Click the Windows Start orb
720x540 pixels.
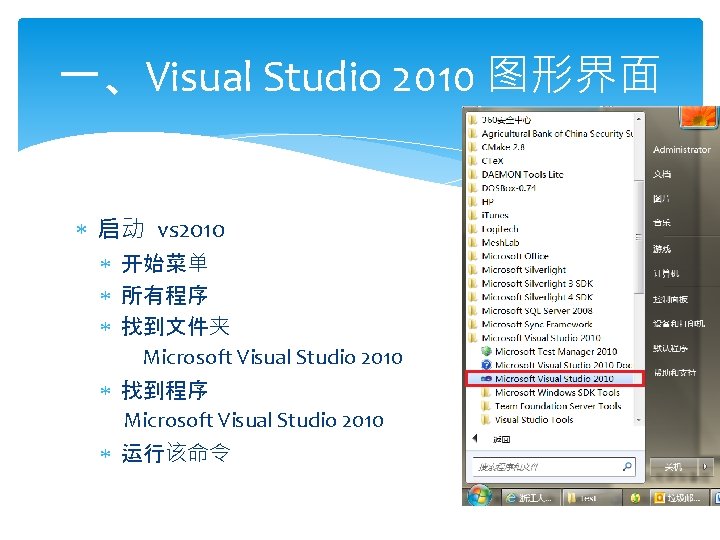tap(480, 496)
